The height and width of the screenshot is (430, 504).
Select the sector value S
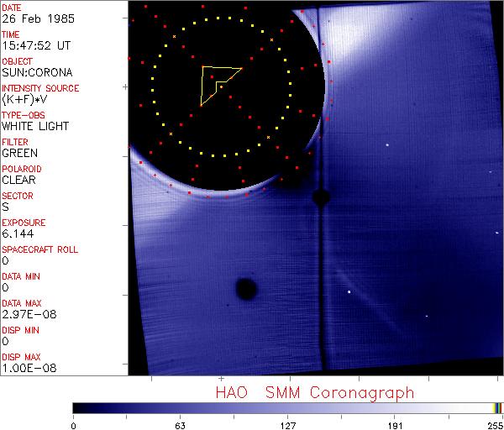coord(5,207)
